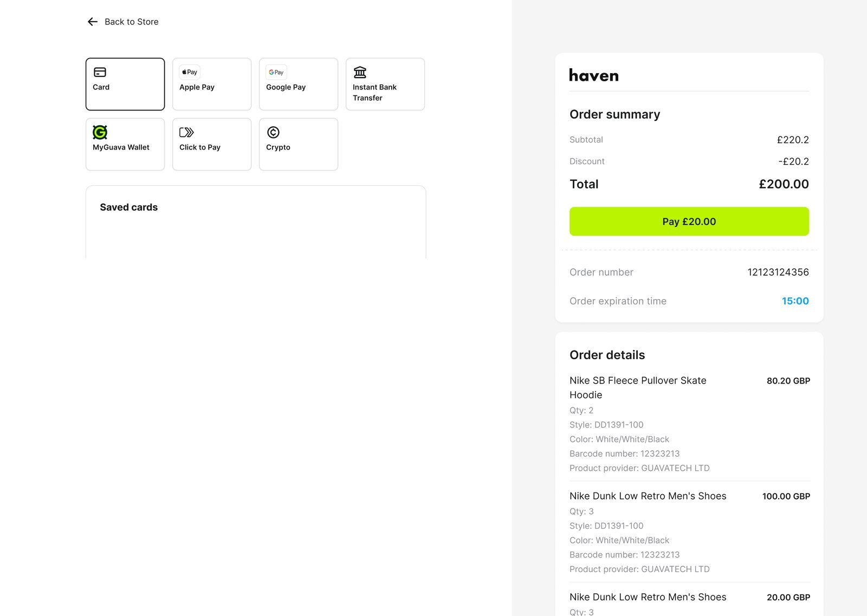Select the credit card icon
Image resolution: width=867 pixels, height=616 pixels.
click(x=100, y=72)
